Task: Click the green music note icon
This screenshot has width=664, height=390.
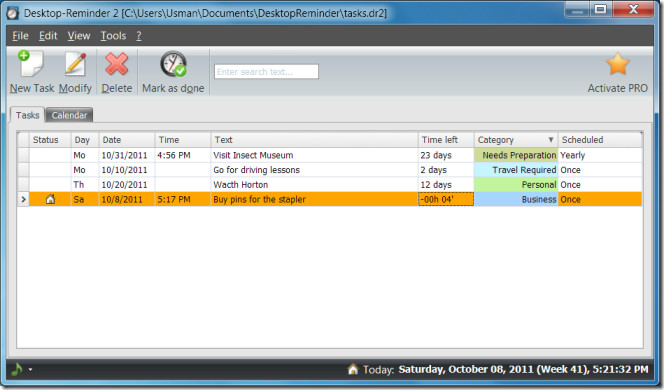Action: pos(17,369)
